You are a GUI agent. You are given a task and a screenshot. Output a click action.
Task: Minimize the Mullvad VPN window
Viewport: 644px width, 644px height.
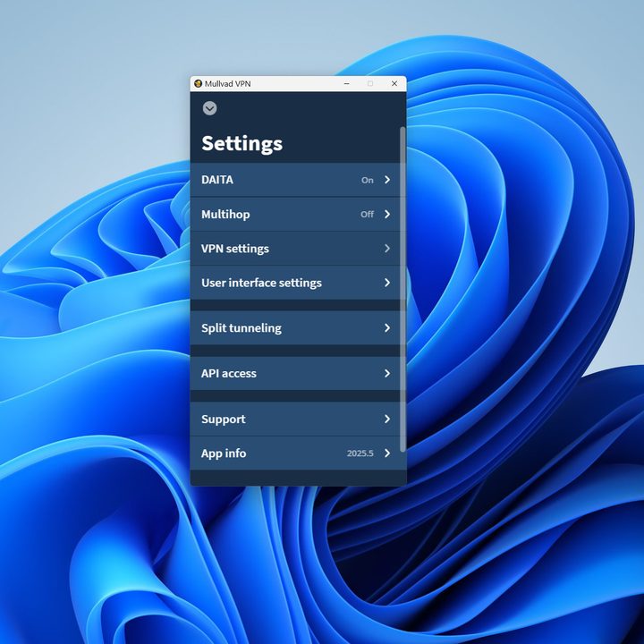click(347, 83)
